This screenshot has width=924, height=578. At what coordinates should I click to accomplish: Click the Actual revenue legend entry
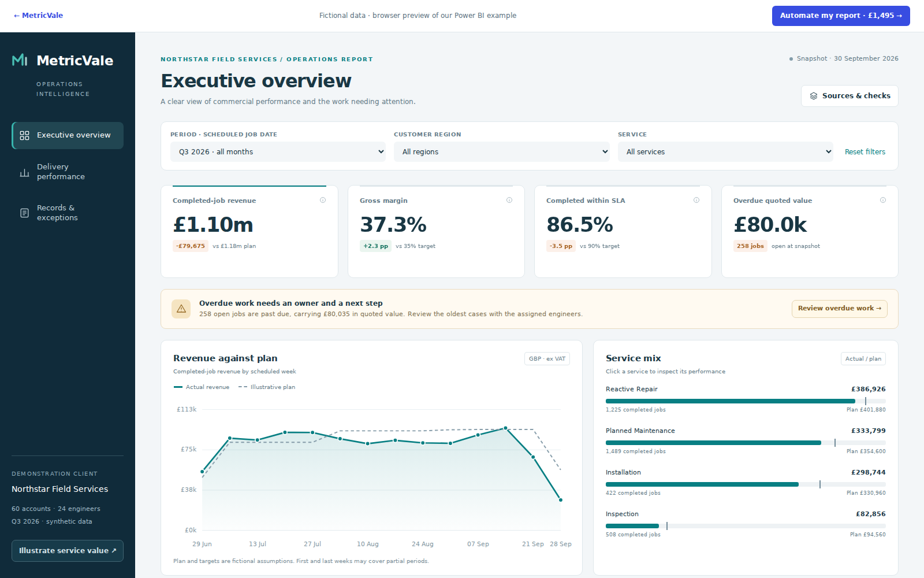coord(202,387)
